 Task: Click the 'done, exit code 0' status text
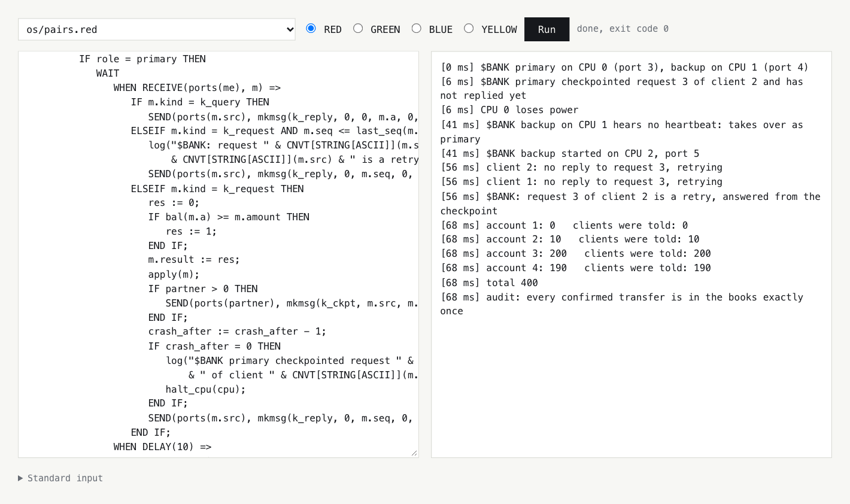pos(623,29)
